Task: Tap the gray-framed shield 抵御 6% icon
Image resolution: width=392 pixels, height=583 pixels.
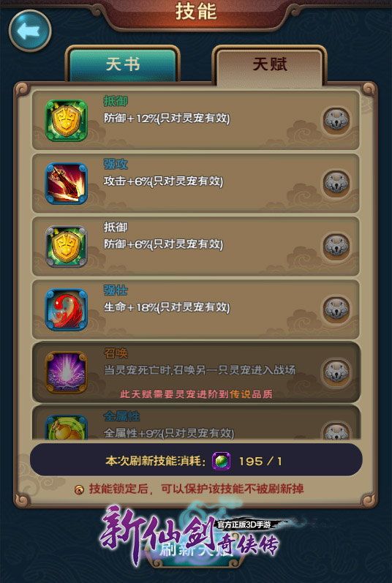Action: (x=66, y=247)
